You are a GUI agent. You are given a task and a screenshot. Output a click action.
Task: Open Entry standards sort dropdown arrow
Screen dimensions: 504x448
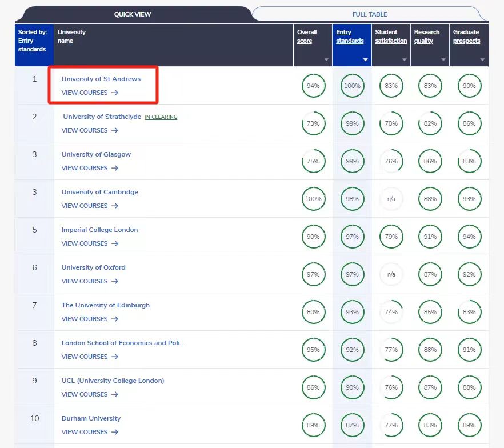[x=365, y=60]
